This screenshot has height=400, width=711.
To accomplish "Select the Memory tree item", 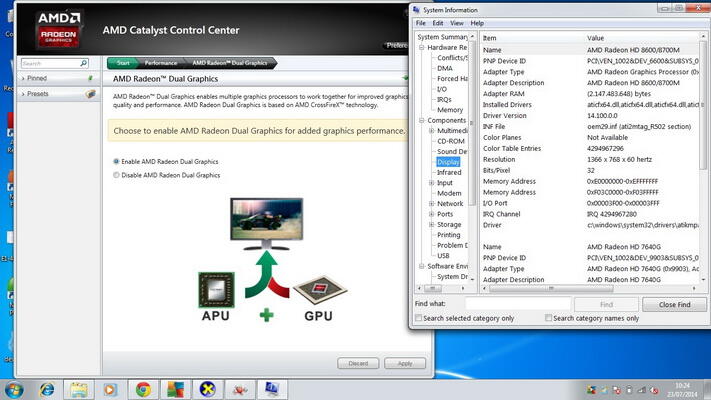I will click(x=450, y=110).
